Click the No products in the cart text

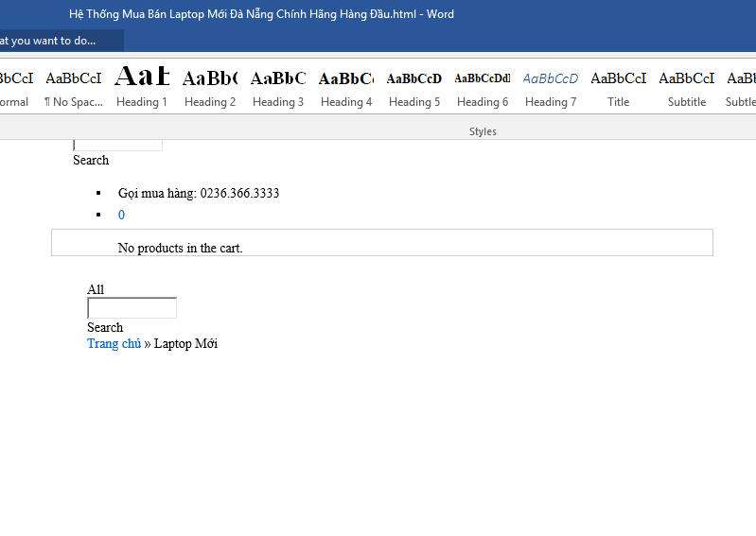(x=180, y=248)
